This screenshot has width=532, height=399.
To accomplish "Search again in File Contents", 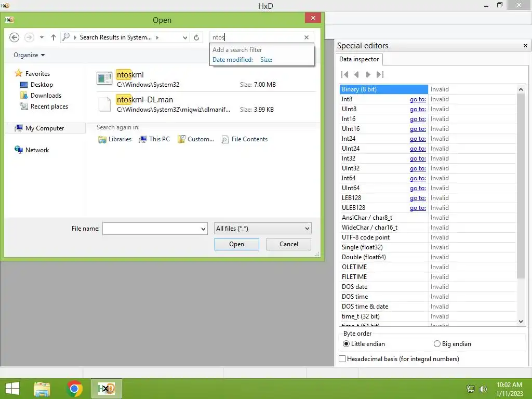I will click(244, 139).
